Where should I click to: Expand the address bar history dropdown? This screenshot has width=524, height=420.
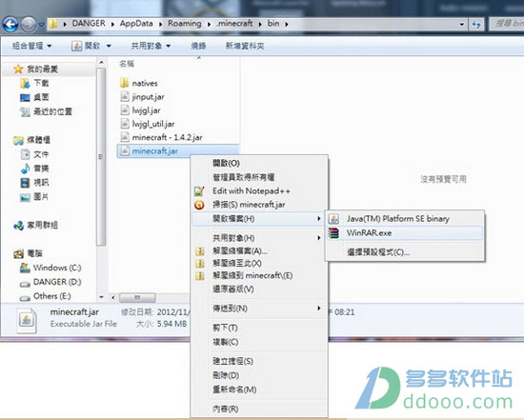[461, 24]
